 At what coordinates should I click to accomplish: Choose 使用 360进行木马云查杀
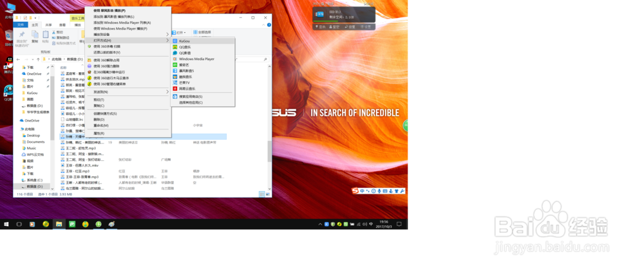pyautogui.click(x=128, y=78)
